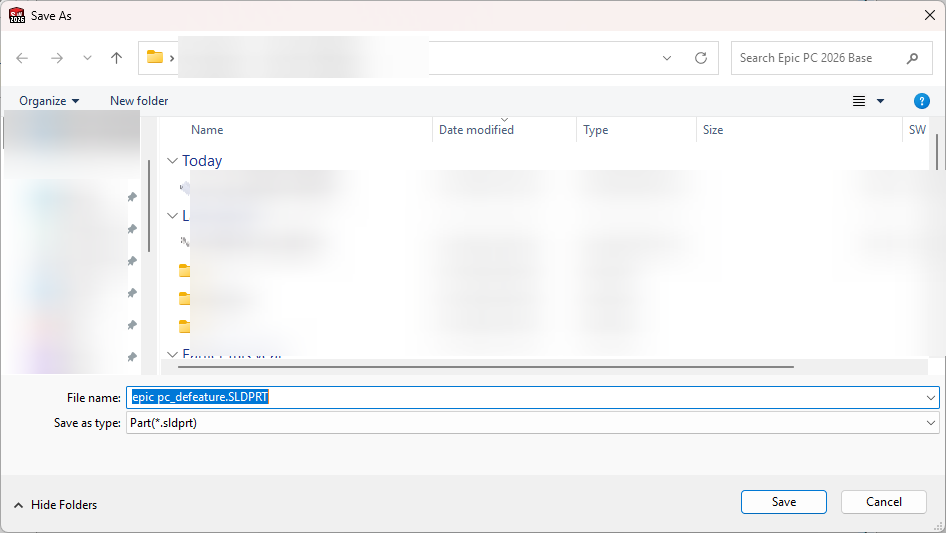Click the folder icon in address bar

tap(155, 57)
